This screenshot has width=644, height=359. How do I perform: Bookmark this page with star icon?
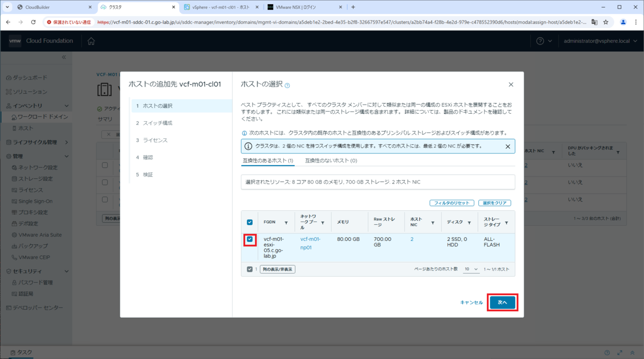tap(606, 22)
